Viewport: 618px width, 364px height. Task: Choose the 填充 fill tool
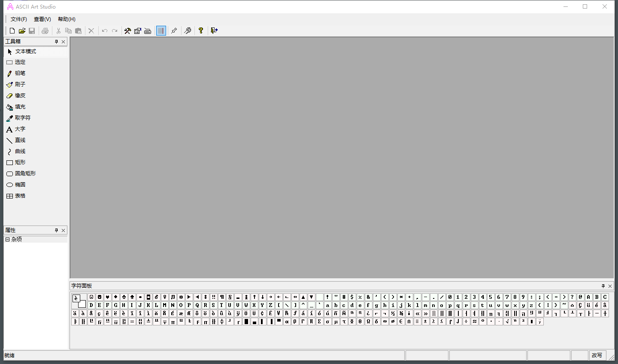(20, 107)
